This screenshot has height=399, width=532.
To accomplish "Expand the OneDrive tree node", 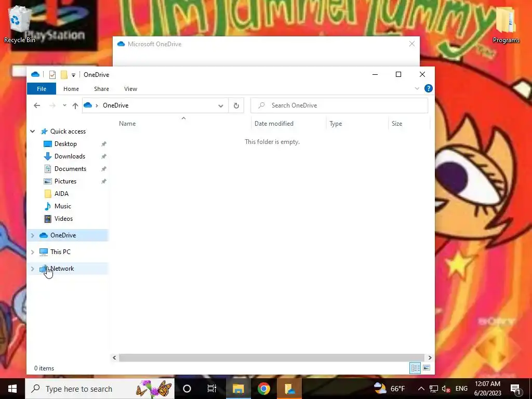I will click(x=33, y=235).
